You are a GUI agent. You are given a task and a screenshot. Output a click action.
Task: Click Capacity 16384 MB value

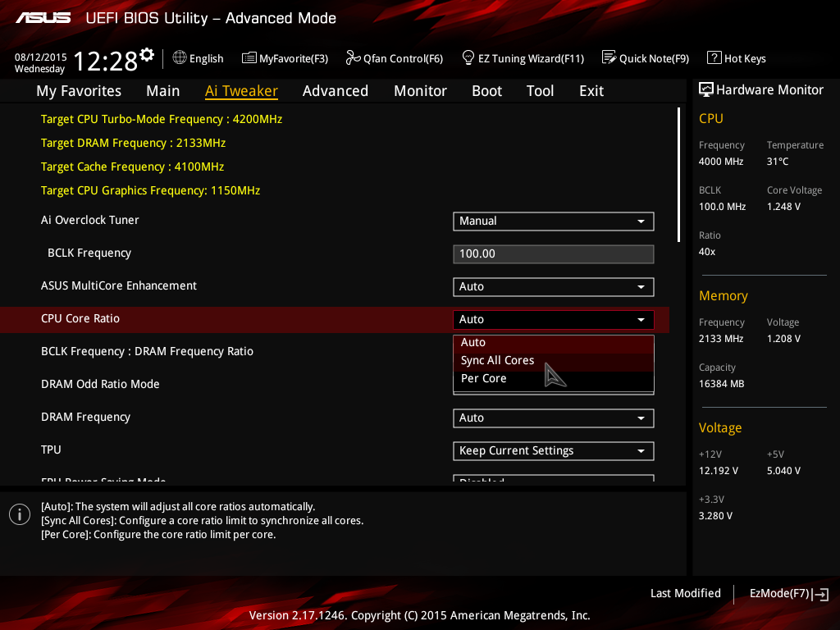(722, 384)
